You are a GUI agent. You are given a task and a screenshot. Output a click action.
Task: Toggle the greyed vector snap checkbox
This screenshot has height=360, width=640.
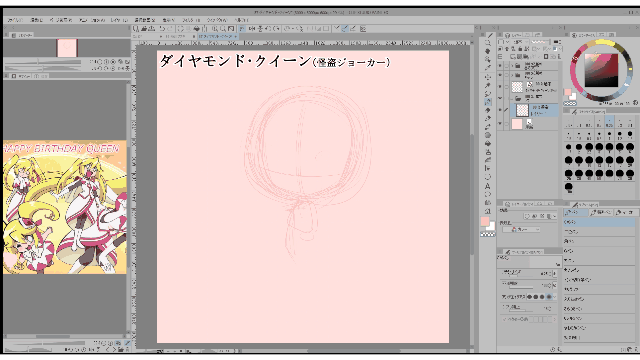pyautogui.click(x=504, y=320)
